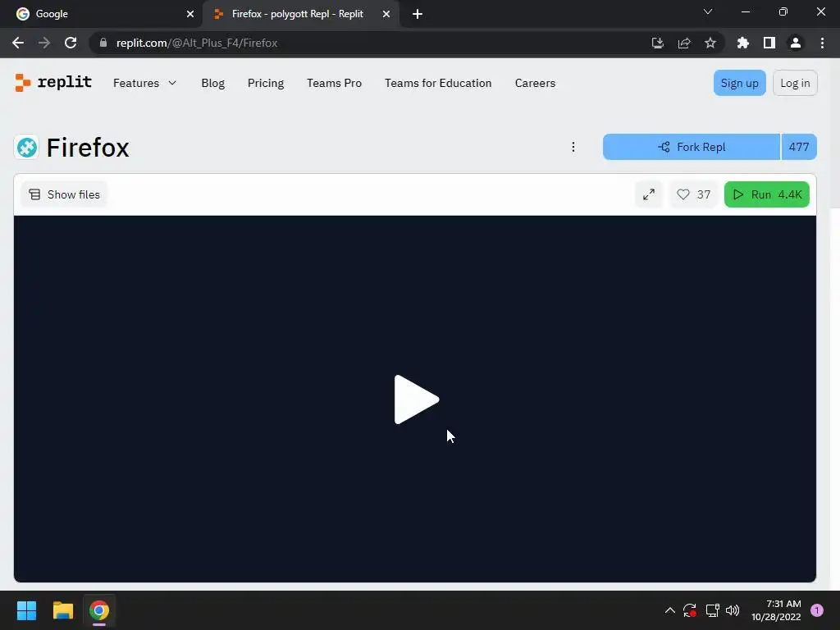Viewport: 840px width, 630px height.
Task: Open the Blog page
Action: click(x=212, y=83)
